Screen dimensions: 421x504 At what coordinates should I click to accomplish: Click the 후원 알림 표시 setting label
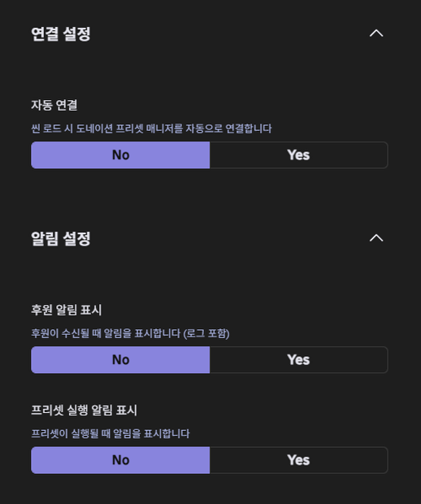coord(67,310)
